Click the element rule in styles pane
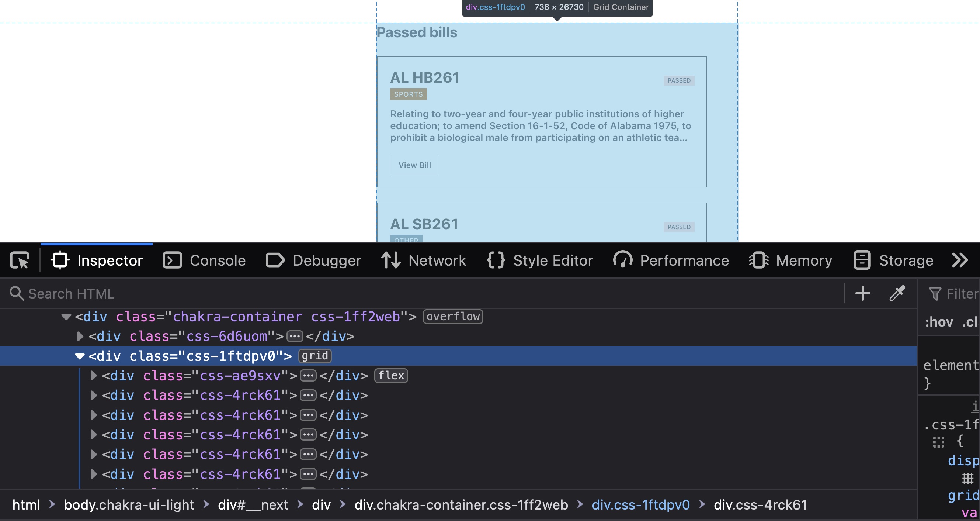Screen dimensions: 980x521 point(951,366)
